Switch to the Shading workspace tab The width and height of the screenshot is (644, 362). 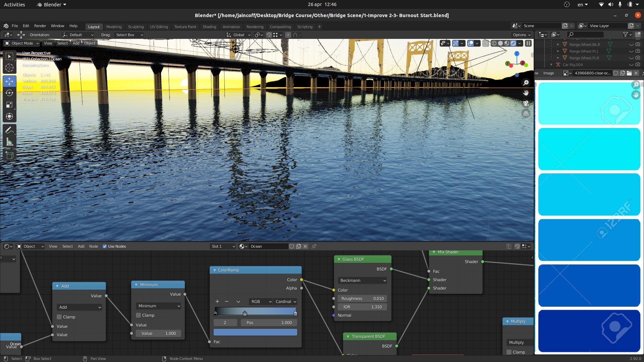[209, 26]
